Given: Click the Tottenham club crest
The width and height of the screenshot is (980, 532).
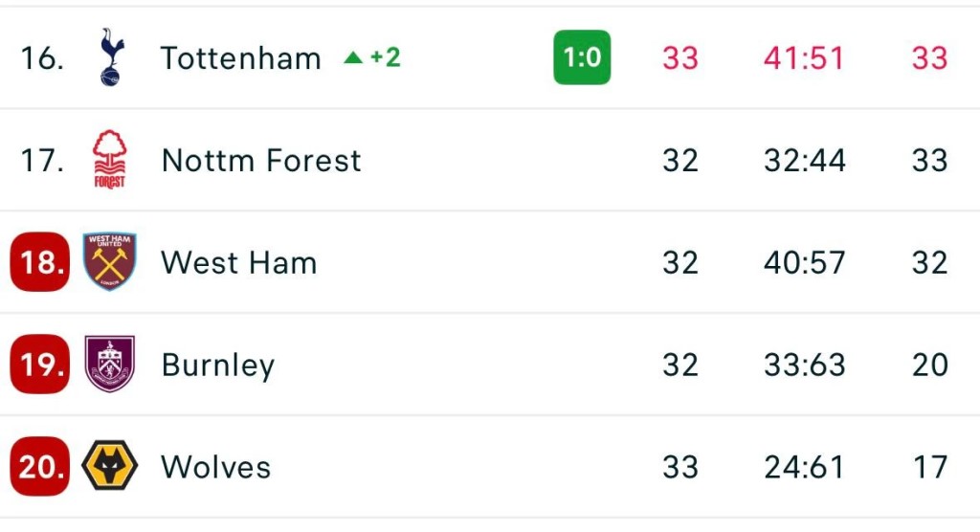Looking at the screenshot, I should (x=110, y=57).
